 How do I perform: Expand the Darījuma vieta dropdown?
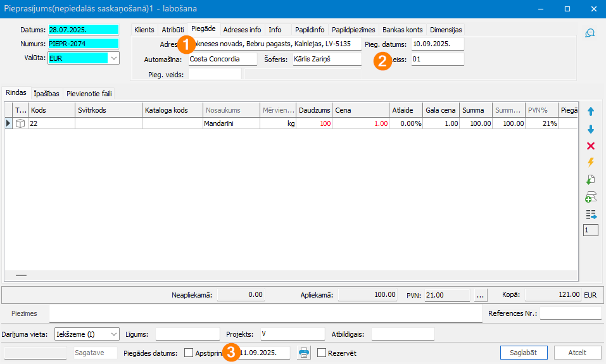(x=113, y=334)
